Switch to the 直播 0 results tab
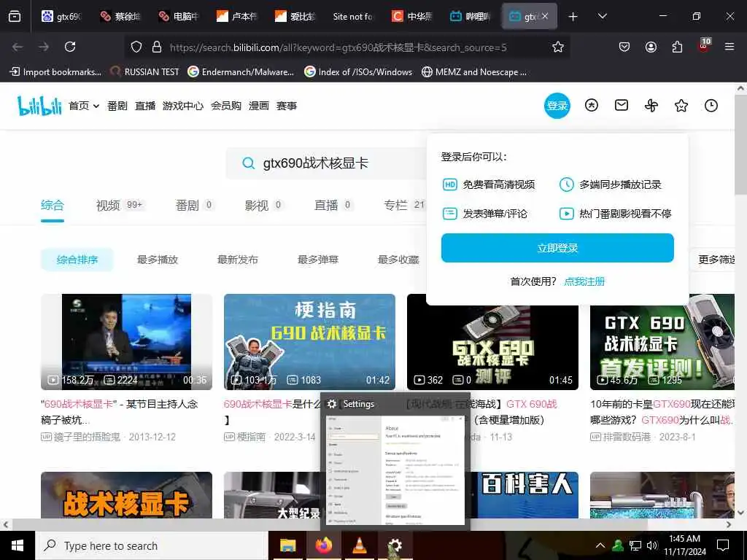This screenshot has width=747, height=560. pyautogui.click(x=333, y=205)
